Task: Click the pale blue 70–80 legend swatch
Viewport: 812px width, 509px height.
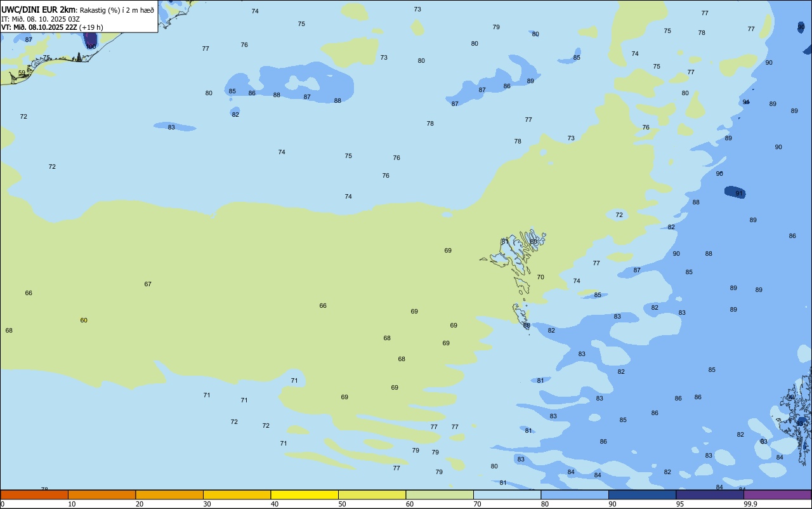Action: coord(507,494)
